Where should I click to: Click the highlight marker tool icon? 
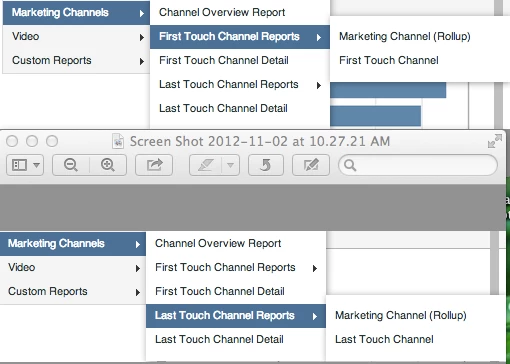click(x=205, y=165)
